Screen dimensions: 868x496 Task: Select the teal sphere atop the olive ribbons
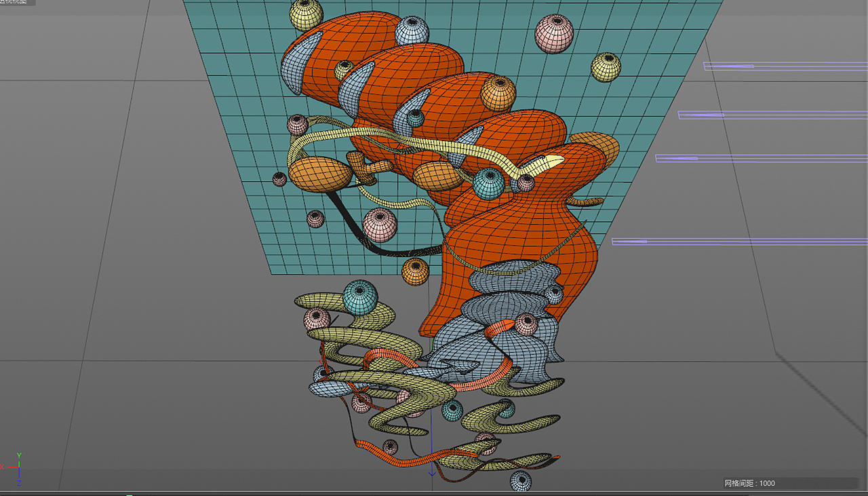(360, 297)
